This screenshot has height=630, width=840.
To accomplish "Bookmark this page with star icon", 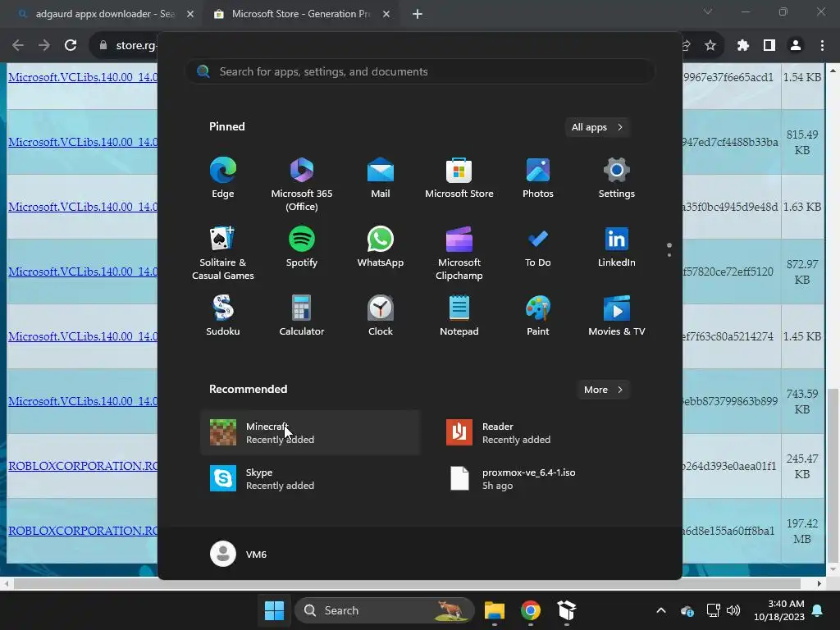I will click(x=710, y=46).
